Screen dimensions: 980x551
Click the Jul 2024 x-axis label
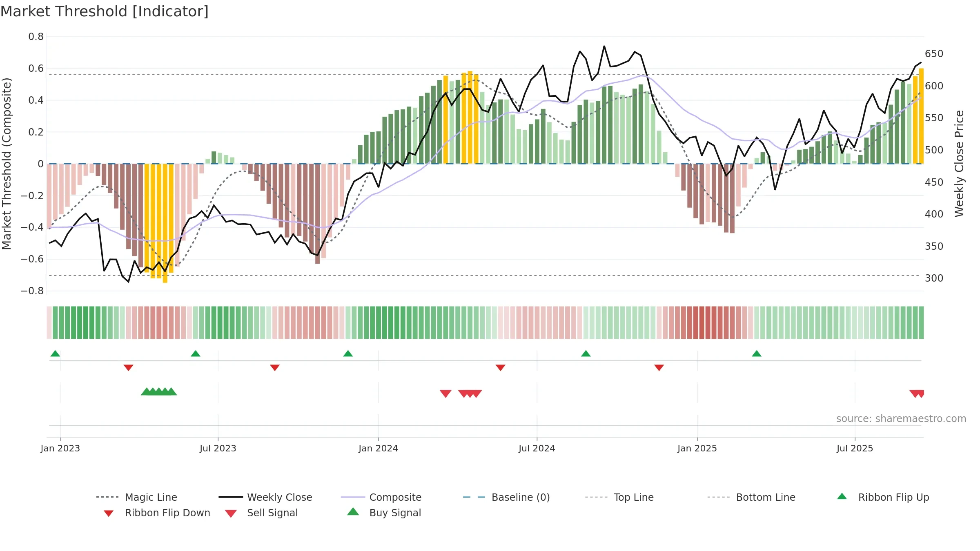537,448
